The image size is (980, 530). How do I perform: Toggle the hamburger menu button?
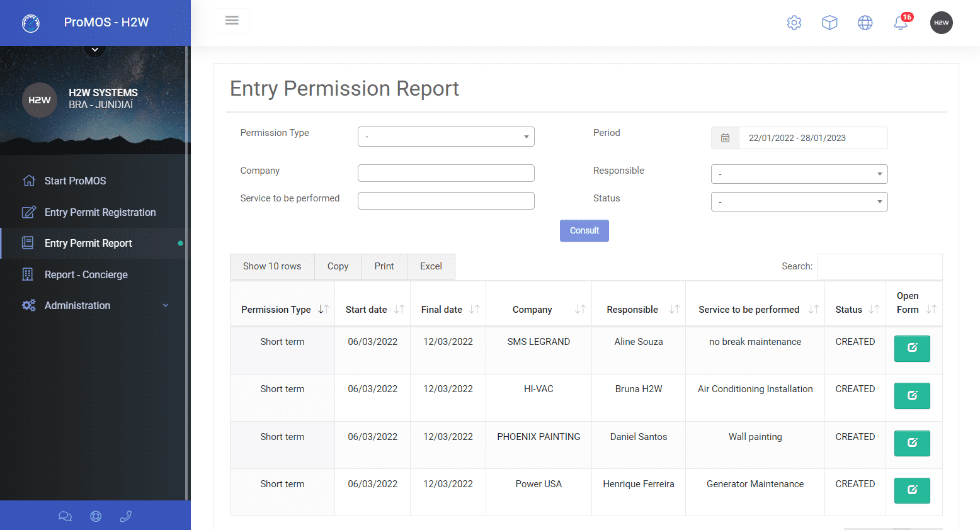pos(232,21)
